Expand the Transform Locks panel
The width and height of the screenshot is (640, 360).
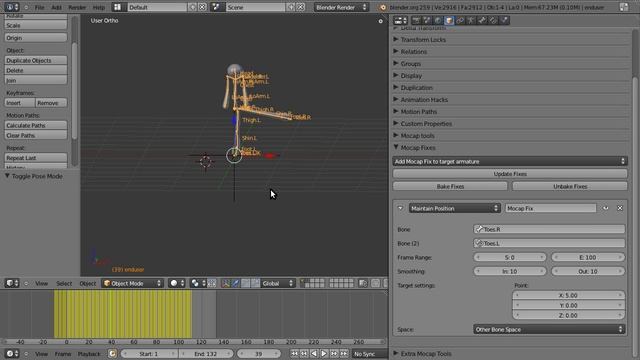pyautogui.click(x=423, y=40)
